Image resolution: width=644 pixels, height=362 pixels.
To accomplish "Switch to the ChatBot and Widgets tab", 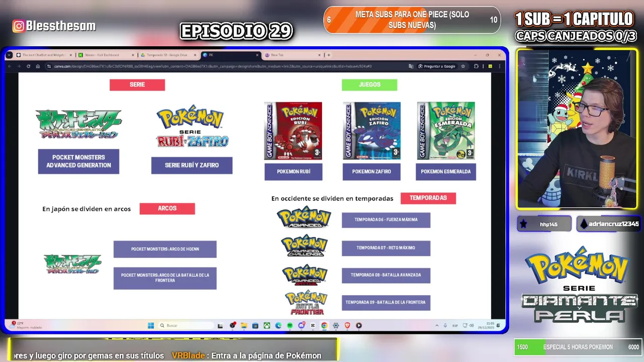I will [44, 55].
